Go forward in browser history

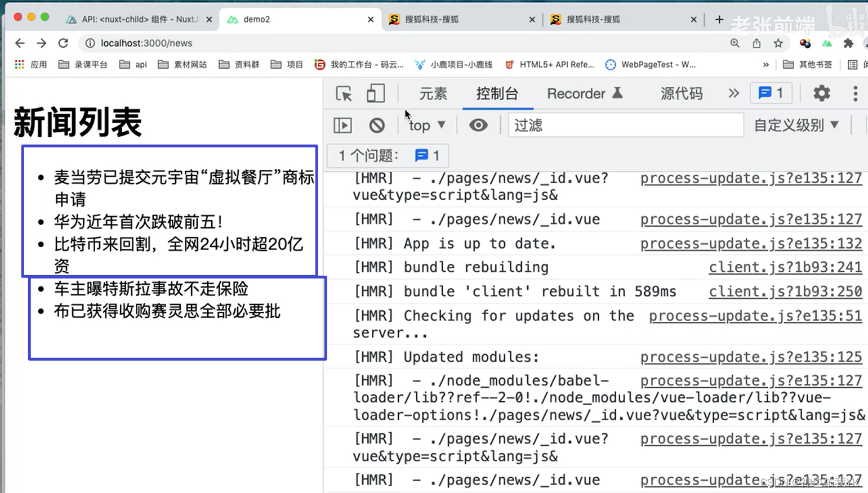42,43
